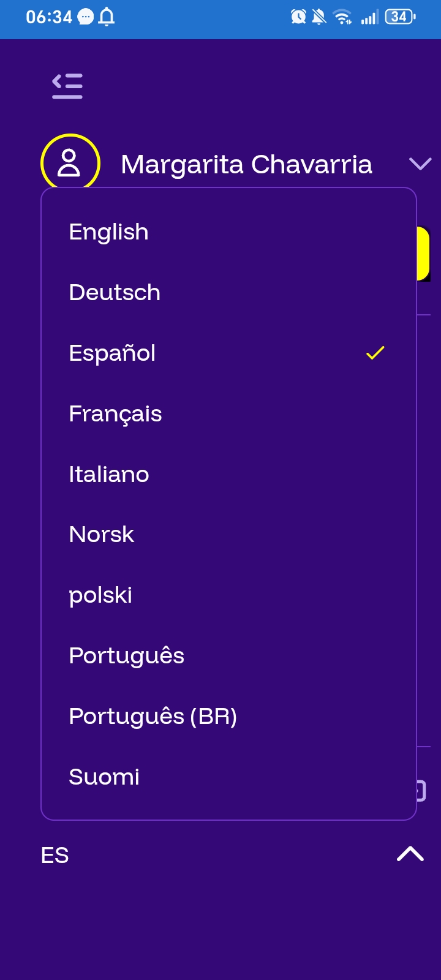Tap the user profile avatar icon
Screen dimensions: 441x980
pos(70,163)
